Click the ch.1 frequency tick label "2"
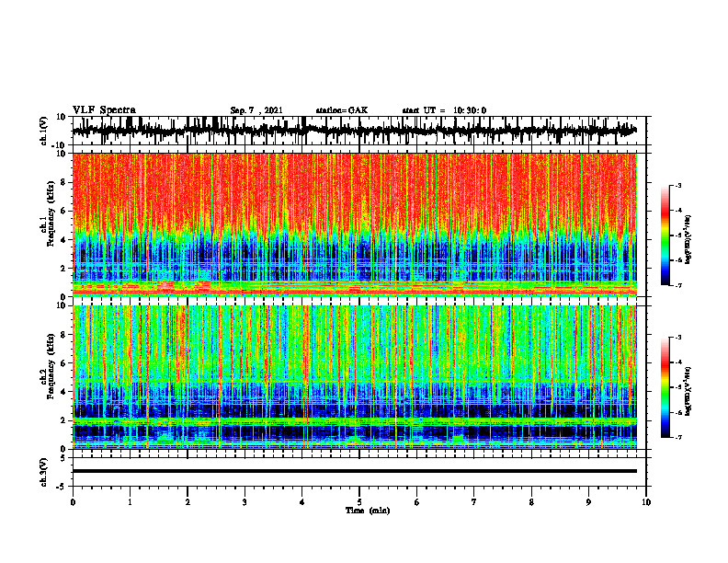This screenshot has width=728, height=563. 63,269
